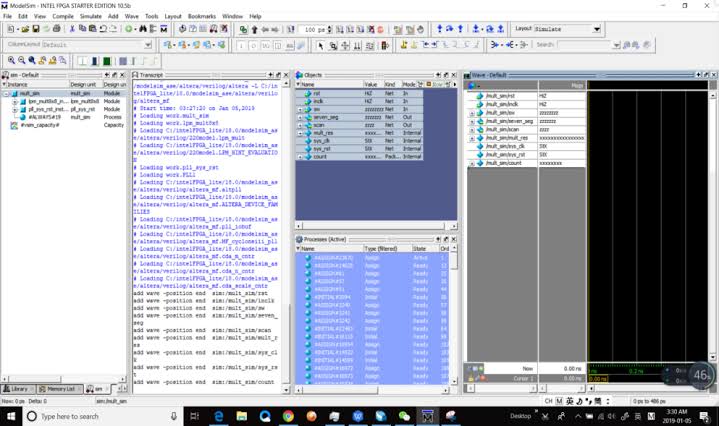Open Google Chrome from taskbar

[288, 416]
